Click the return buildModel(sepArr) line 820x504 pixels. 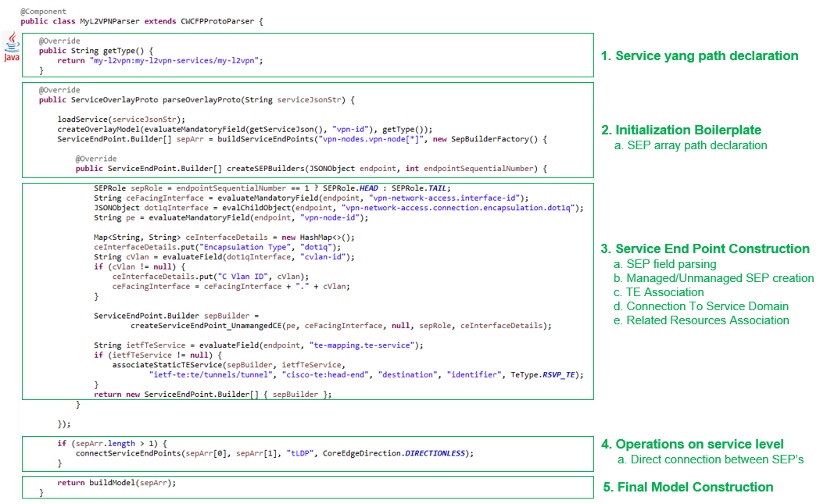pyautogui.click(x=116, y=483)
